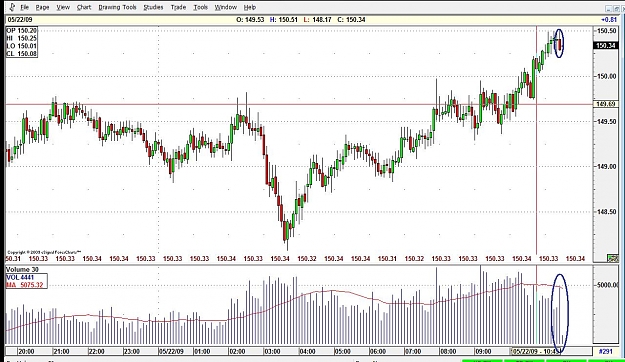
Task: Click the 06:00 time axis label
Action: coord(377,351)
